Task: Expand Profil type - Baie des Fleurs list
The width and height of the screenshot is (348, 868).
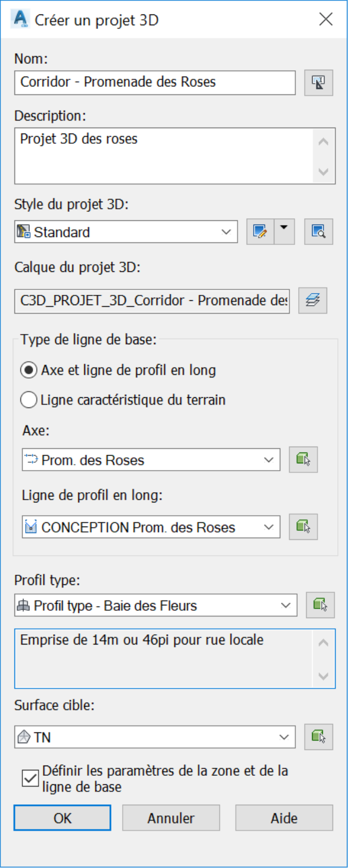Action: click(x=156, y=605)
